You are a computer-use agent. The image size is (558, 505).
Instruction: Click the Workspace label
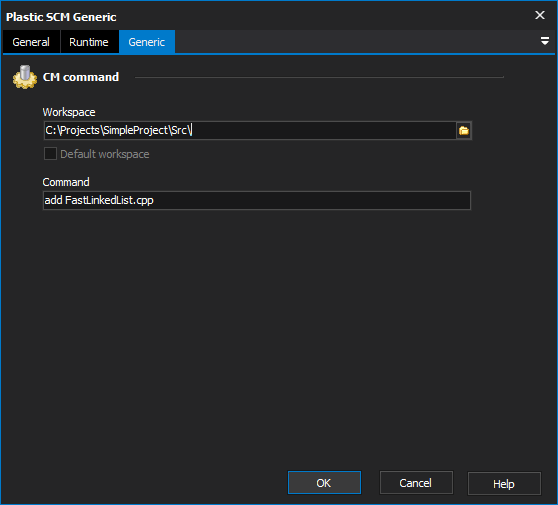(x=69, y=112)
